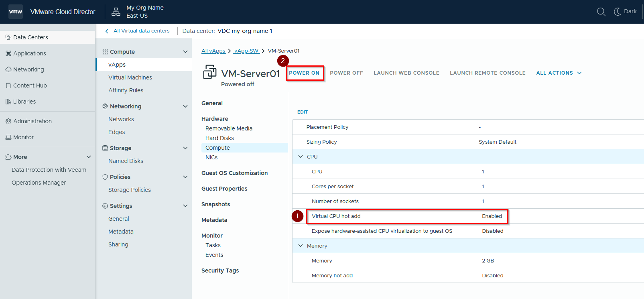
Task: Collapse the Policies section chevron
Action: click(185, 177)
